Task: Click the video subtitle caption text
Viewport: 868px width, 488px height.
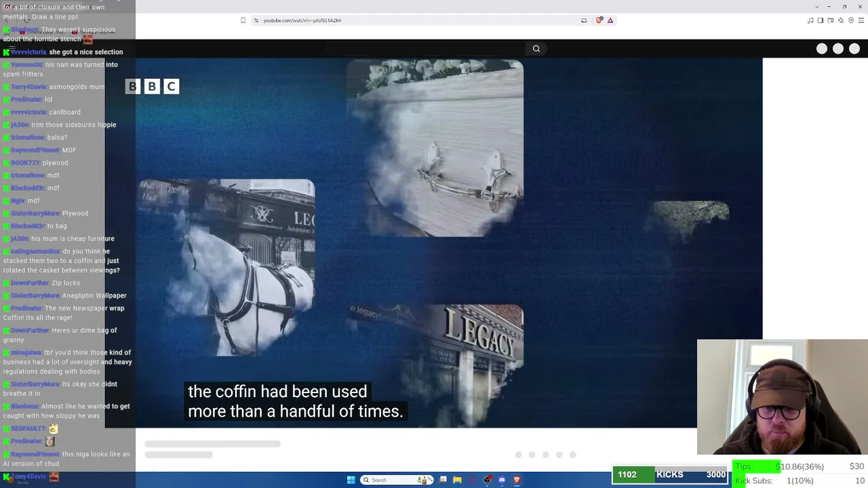Action: coord(296,401)
